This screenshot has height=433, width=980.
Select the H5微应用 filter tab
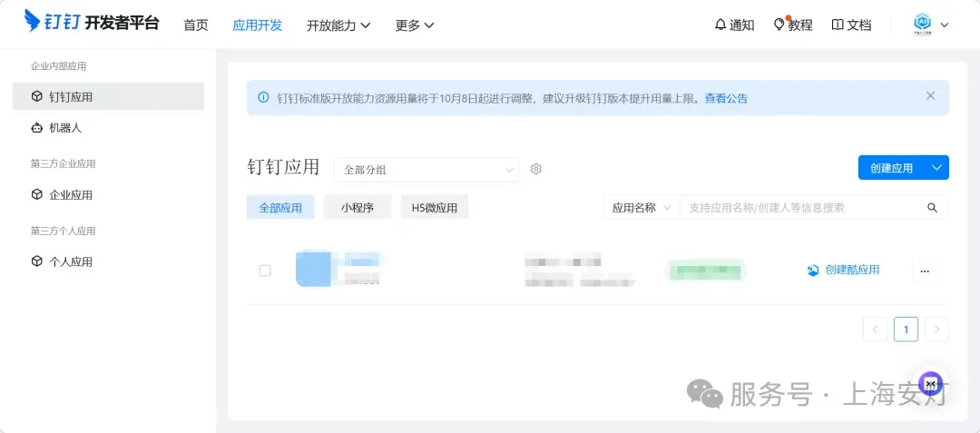tap(435, 208)
